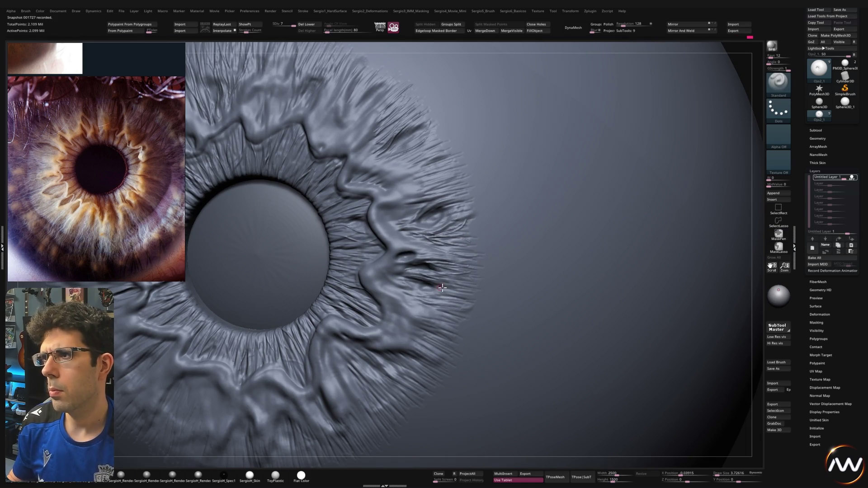Click the DynaMesh button
Viewport: 868px width, 488px height.
(573, 28)
